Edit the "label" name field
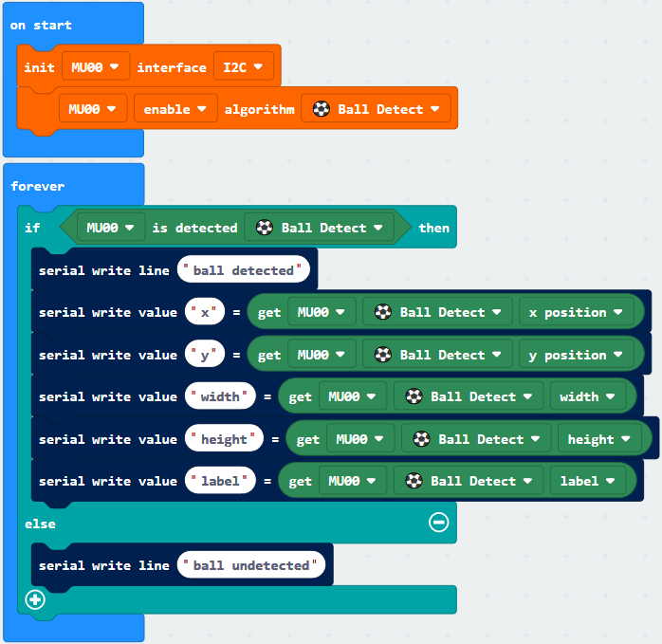Image resolution: width=662 pixels, height=644 pixels. [x=220, y=481]
